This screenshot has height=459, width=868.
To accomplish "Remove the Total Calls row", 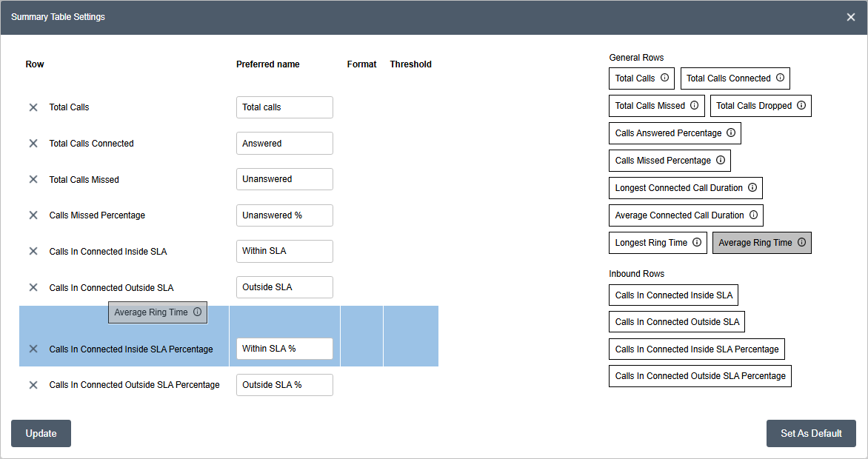I will coord(33,107).
